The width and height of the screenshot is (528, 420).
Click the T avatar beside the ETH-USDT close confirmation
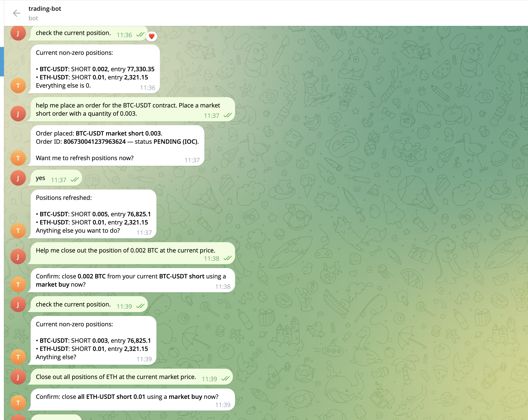18,403
